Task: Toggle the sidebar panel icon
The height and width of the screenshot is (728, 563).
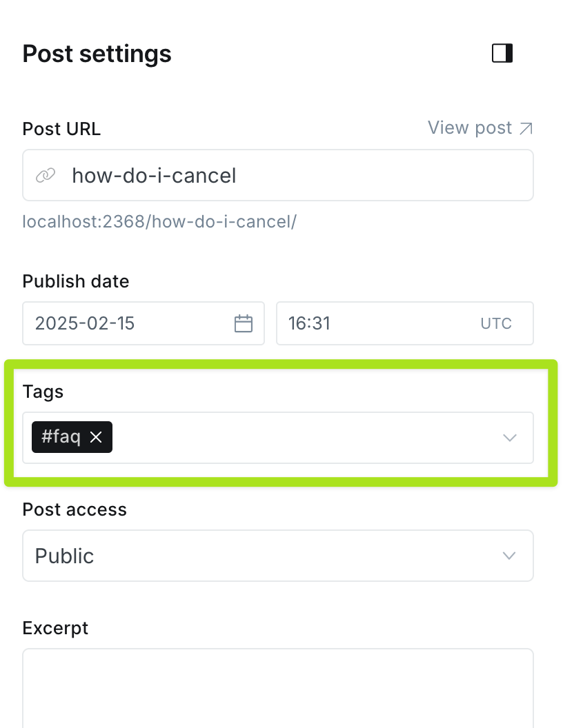Action: 502,53
